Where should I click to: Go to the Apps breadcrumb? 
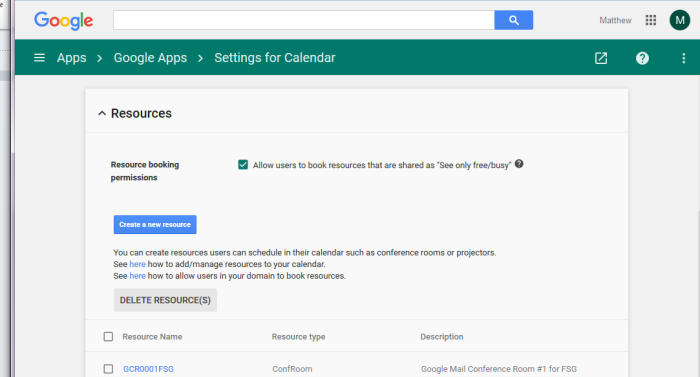[x=71, y=58]
